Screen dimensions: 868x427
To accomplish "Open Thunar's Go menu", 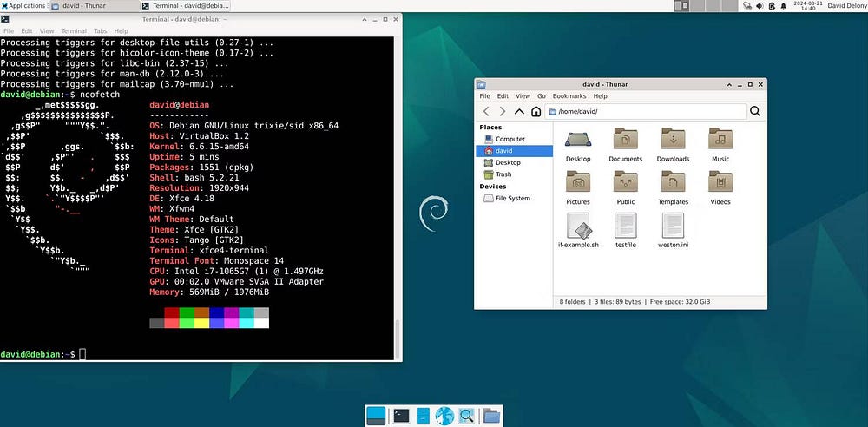I will pyautogui.click(x=542, y=95).
